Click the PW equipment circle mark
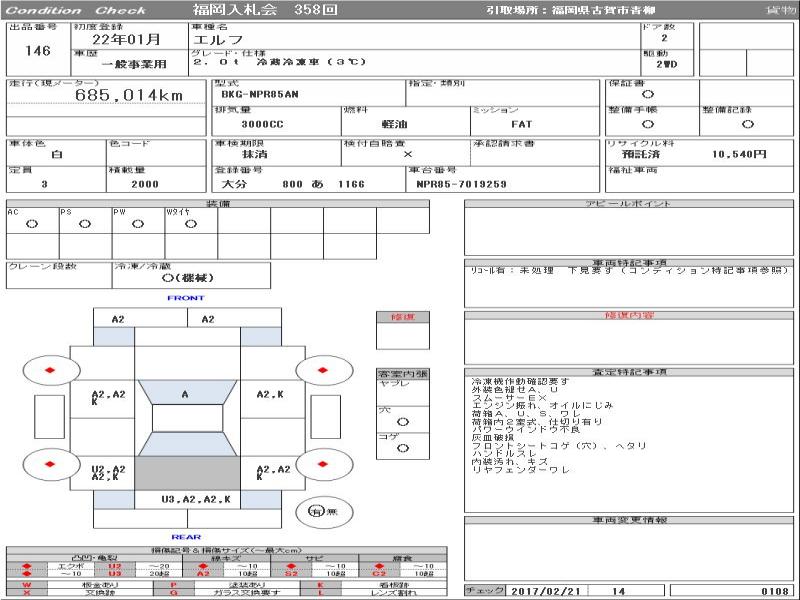 pos(137,224)
